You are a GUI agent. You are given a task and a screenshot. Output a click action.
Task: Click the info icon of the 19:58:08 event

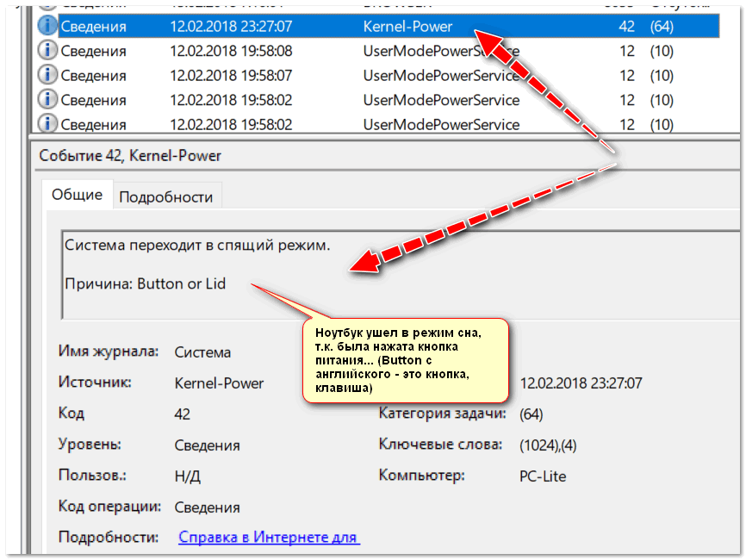click(47, 50)
